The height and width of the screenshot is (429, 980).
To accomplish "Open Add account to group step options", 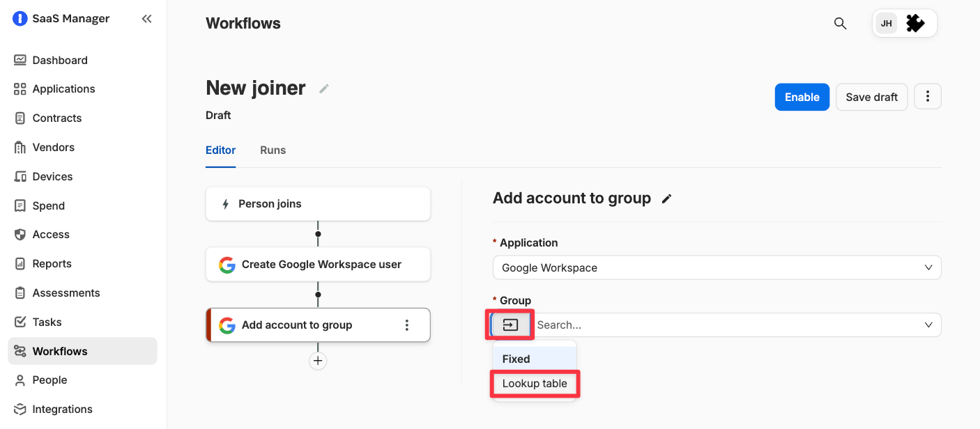I will tap(407, 325).
